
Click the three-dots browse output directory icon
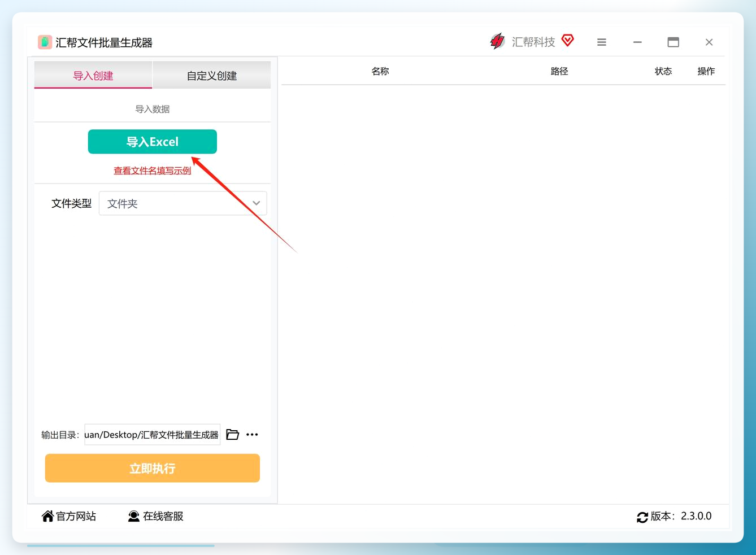(x=252, y=434)
